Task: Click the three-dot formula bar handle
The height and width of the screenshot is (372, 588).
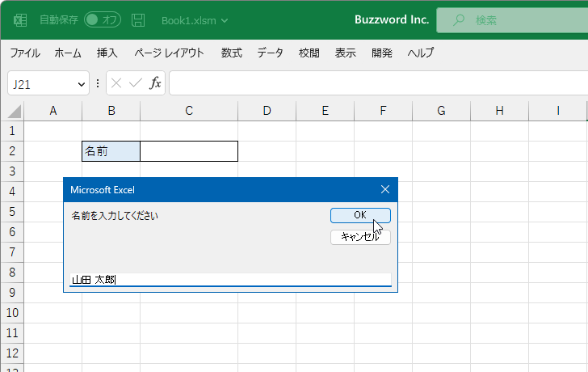Action: point(98,83)
